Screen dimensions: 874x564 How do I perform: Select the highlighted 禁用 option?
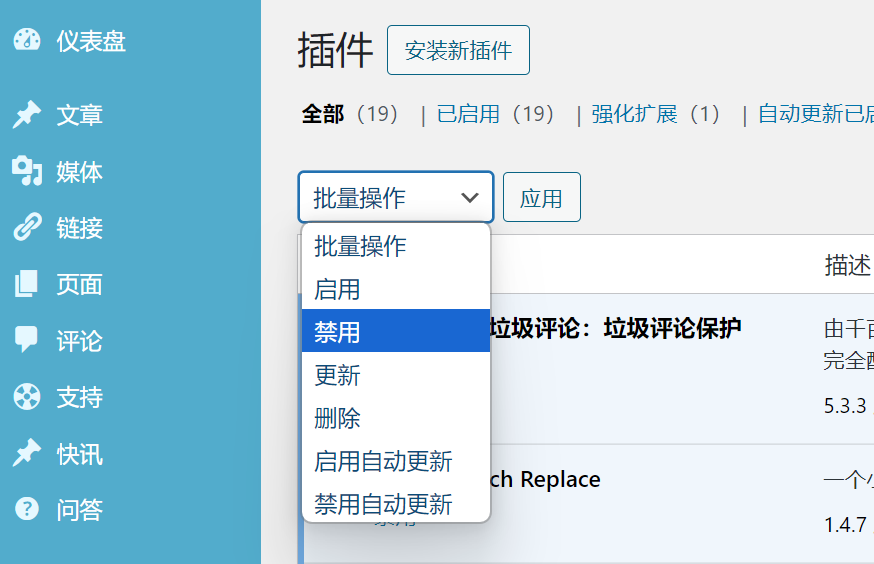coord(337,332)
